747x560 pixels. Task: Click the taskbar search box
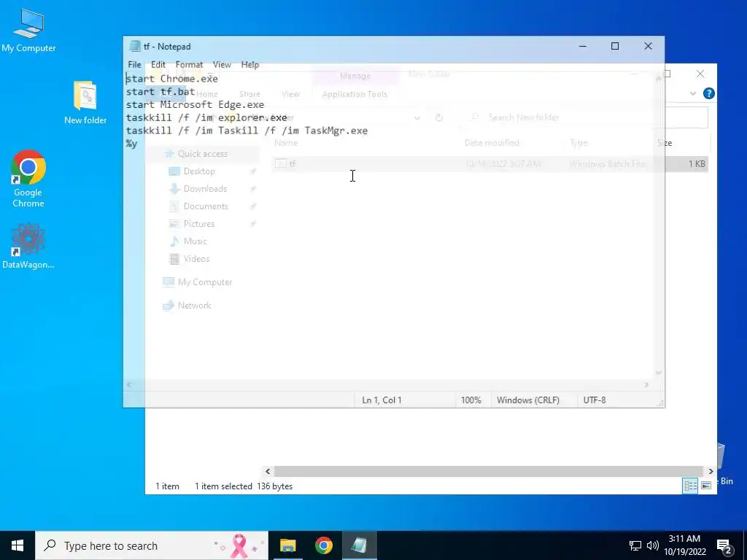152,545
